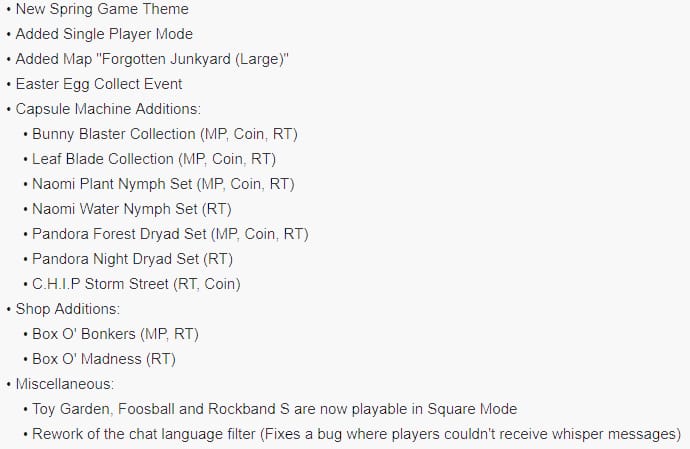The width and height of the screenshot is (690, 449).
Task: Click the Toy Garden, Foosball and Rockband line
Action: click(275, 409)
